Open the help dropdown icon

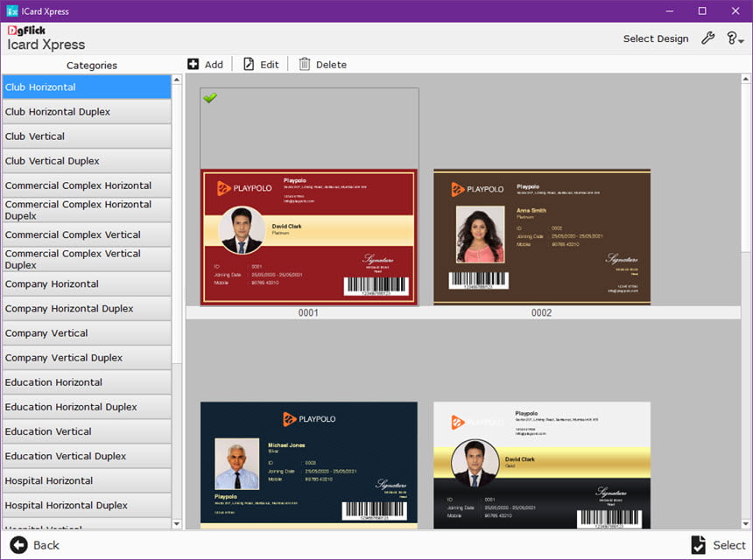tap(735, 38)
